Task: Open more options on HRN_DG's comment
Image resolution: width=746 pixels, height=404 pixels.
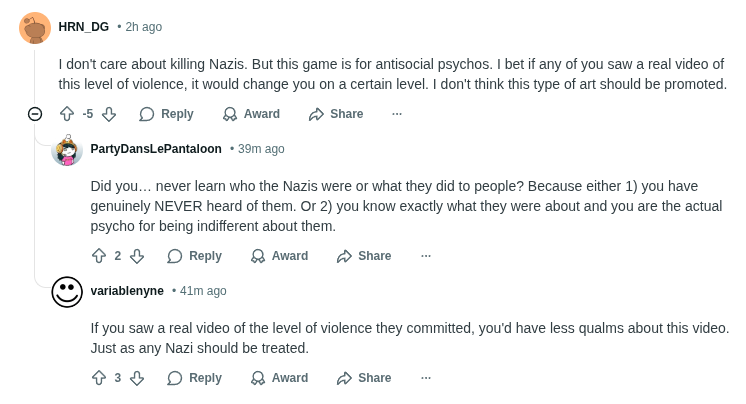Action: tap(397, 114)
